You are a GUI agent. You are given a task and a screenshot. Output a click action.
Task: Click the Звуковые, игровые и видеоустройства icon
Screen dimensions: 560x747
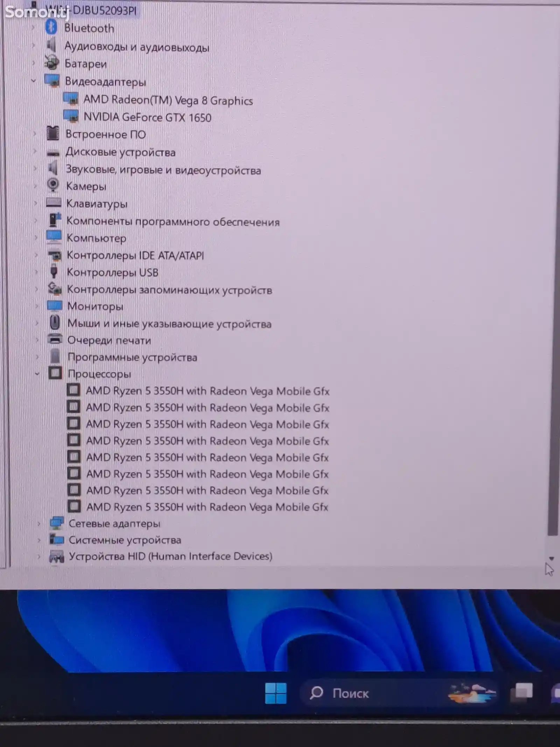coord(53,168)
